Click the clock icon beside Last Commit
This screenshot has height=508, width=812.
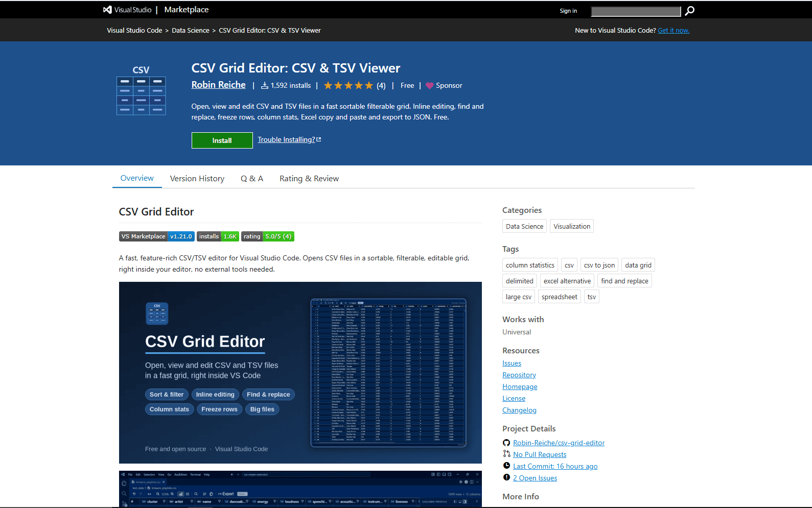click(506, 466)
